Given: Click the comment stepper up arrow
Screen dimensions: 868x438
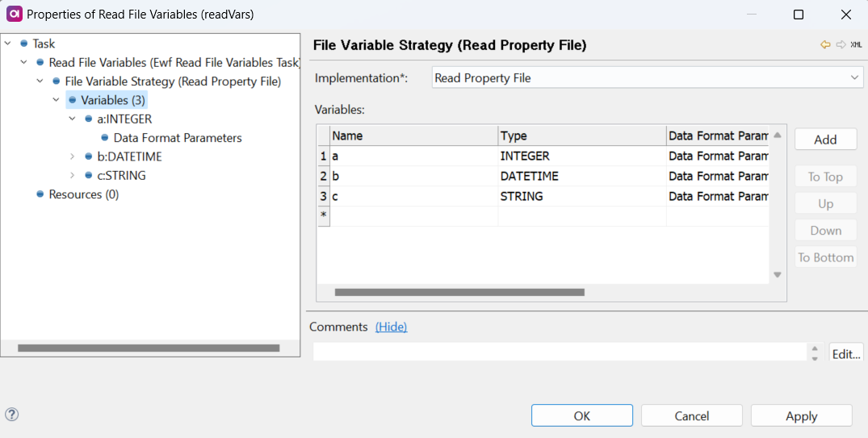Looking at the screenshot, I should pos(814,348).
